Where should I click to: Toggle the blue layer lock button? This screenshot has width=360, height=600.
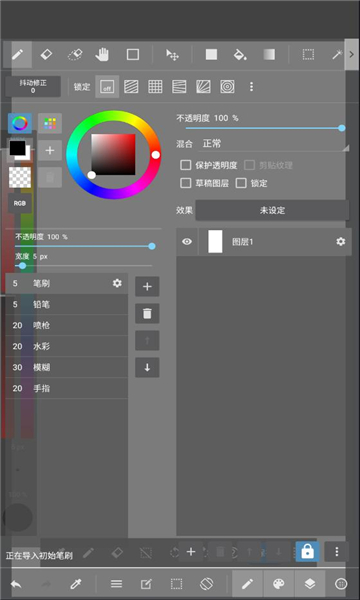308,552
